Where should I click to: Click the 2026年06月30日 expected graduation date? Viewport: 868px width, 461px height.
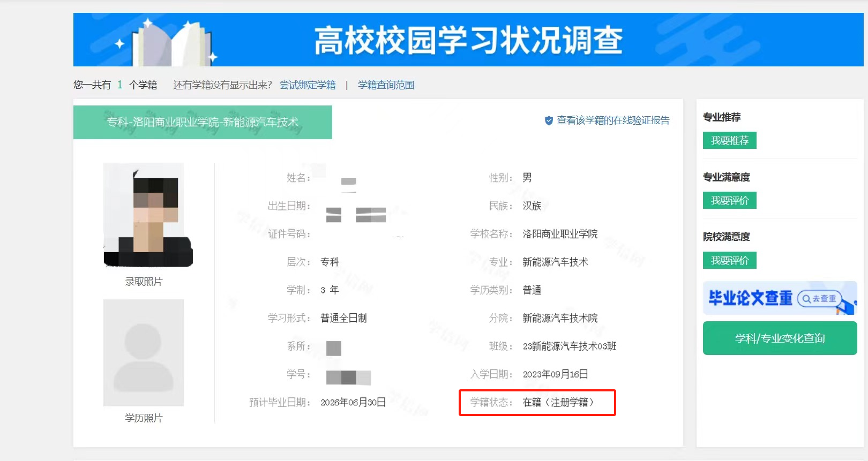pos(353,402)
